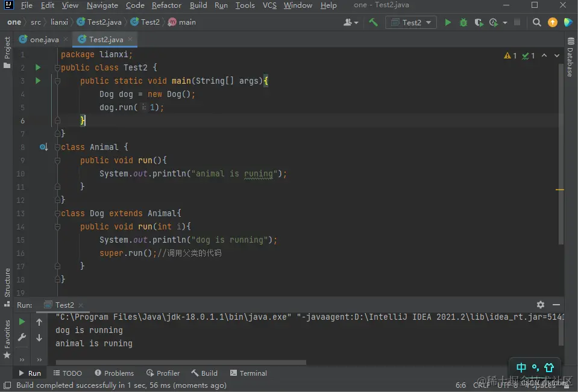Click the console horizontal scrollbar
This screenshot has height=392, width=578.
point(181,362)
